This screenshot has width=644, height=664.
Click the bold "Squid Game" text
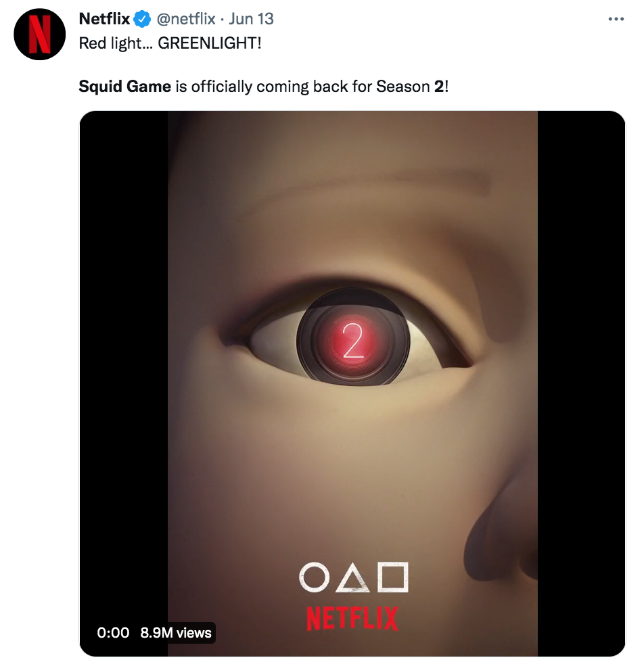125,87
